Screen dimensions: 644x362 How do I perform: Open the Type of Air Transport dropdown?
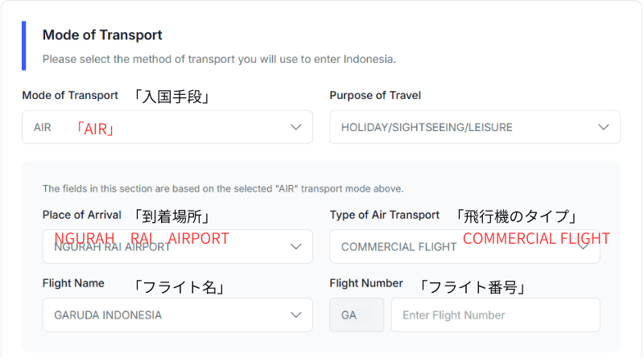(x=464, y=247)
